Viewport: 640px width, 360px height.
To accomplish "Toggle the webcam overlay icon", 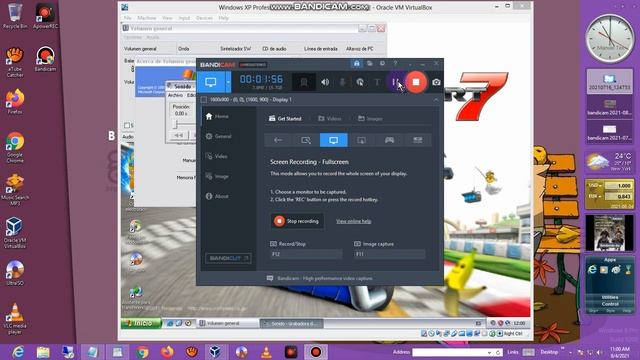I will pyautogui.click(x=304, y=82).
